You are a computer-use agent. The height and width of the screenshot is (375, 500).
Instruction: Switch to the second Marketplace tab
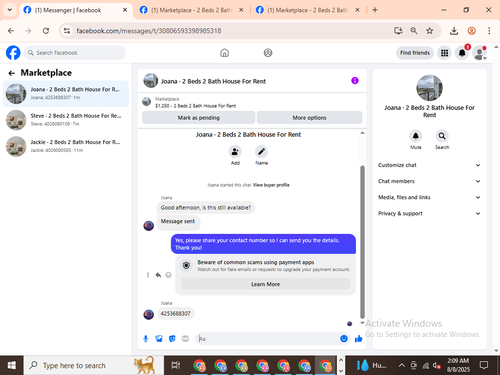click(x=191, y=10)
